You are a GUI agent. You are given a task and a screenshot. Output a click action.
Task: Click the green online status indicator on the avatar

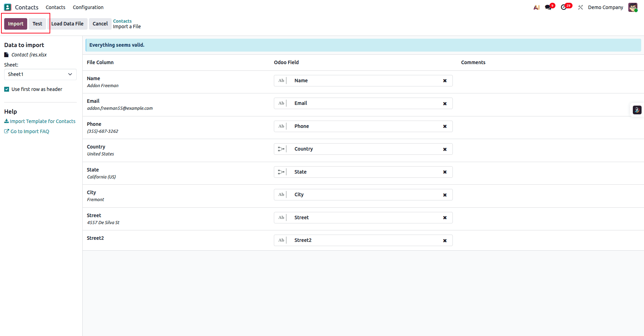pos(637,10)
